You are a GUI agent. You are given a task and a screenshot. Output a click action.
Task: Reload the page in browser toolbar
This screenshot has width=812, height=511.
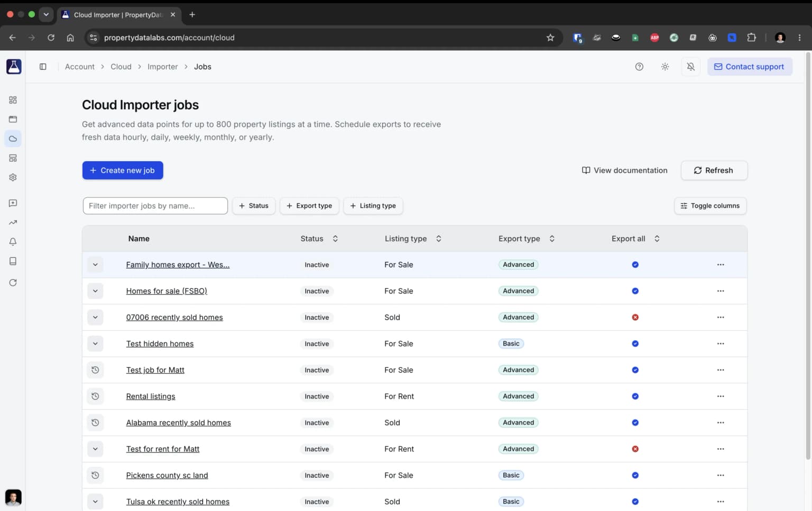(51, 38)
